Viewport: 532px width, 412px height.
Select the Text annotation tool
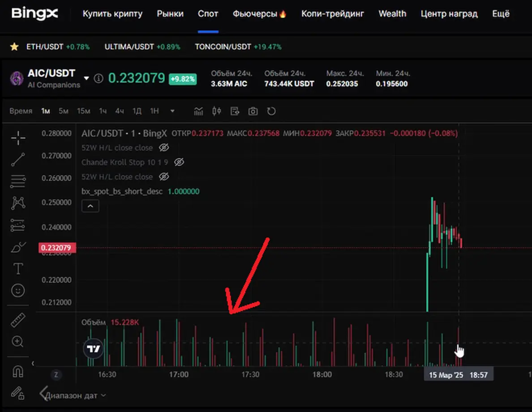click(x=18, y=269)
